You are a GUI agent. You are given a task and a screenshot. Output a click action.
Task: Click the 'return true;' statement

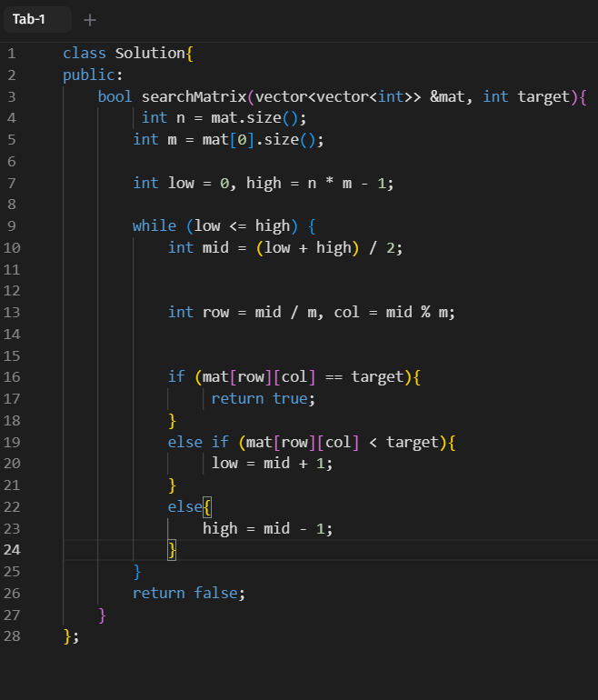(264, 398)
